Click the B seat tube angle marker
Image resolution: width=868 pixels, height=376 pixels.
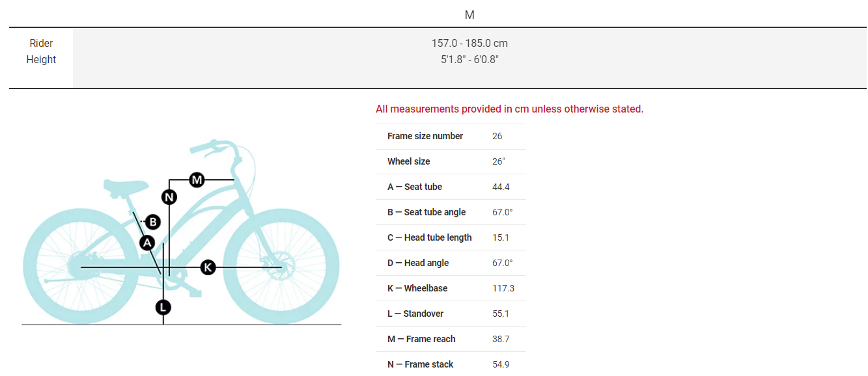coord(152,222)
